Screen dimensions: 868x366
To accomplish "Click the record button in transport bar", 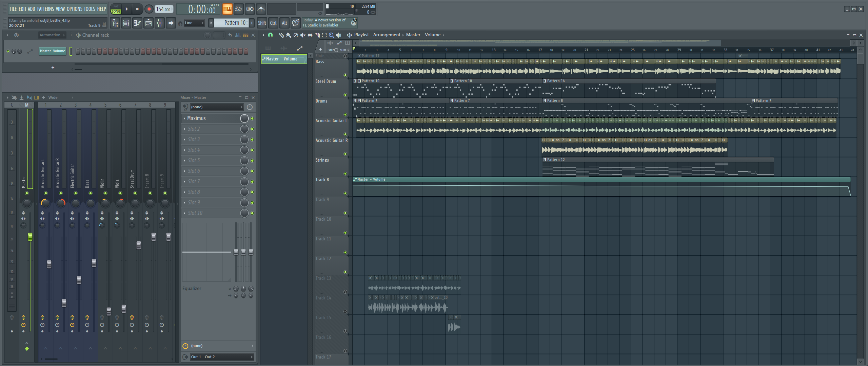I will (x=149, y=9).
